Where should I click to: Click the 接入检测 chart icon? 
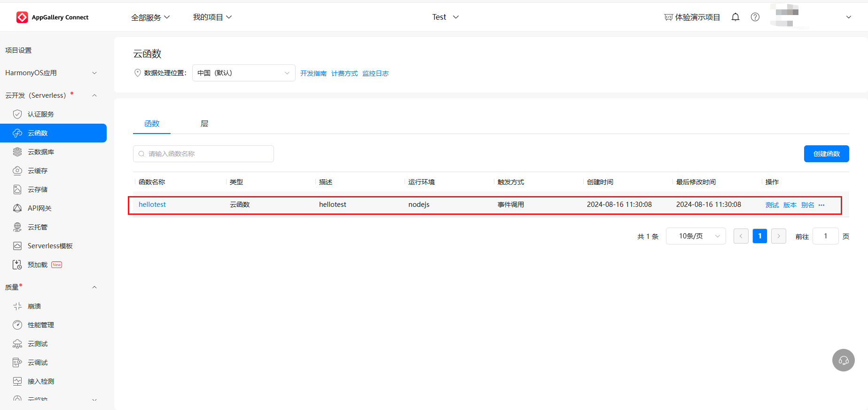pyautogui.click(x=17, y=381)
